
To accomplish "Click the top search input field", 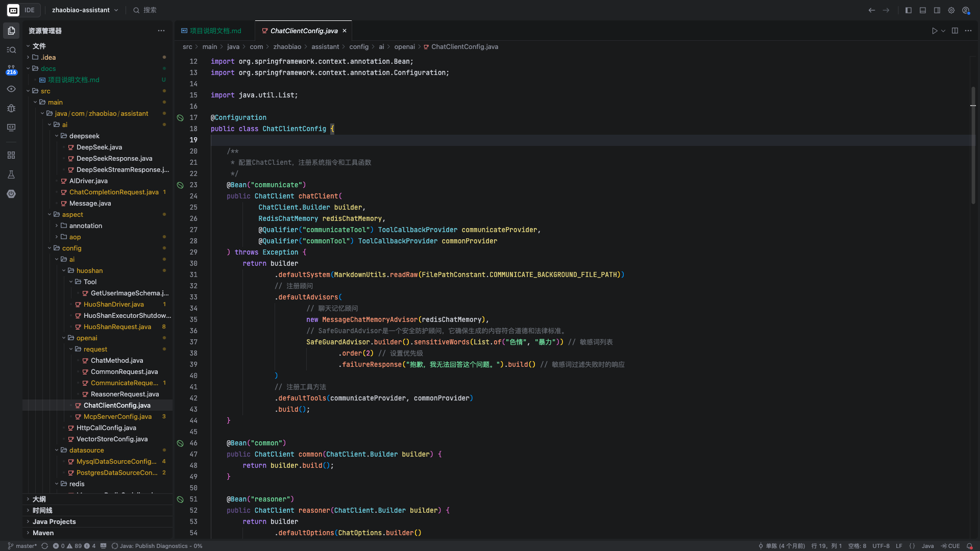I will pyautogui.click(x=150, y=10).
